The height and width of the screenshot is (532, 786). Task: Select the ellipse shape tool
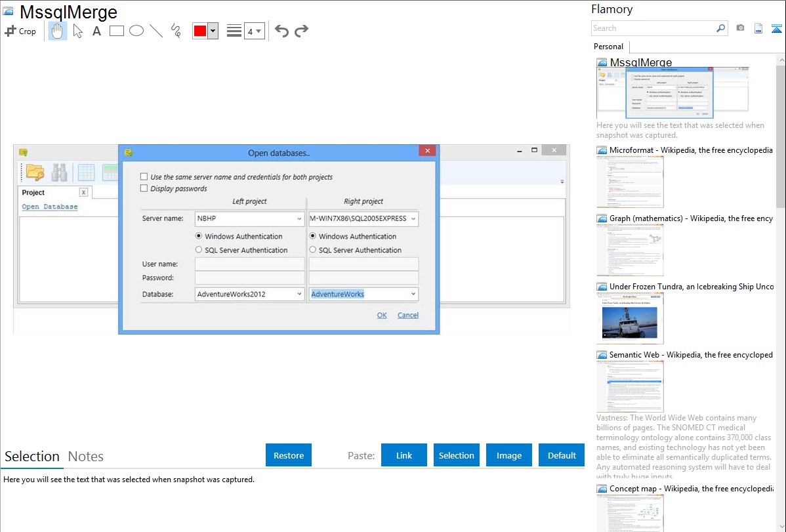[x=136, y=31]
